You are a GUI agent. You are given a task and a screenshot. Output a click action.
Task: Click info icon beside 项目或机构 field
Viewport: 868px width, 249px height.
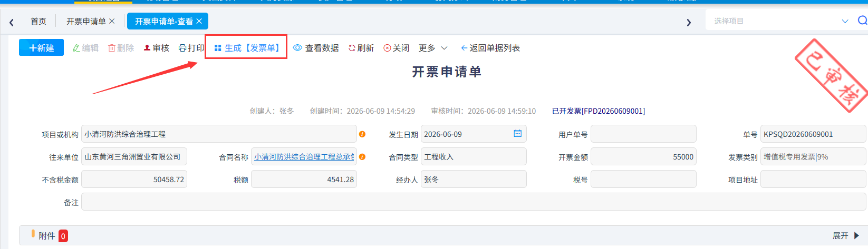tap(362, 134)
